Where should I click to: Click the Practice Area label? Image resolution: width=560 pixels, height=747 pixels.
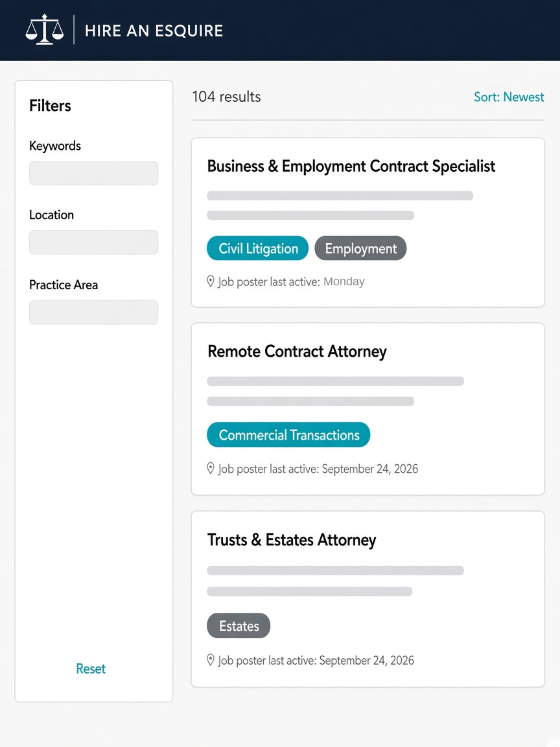(64, 285)
